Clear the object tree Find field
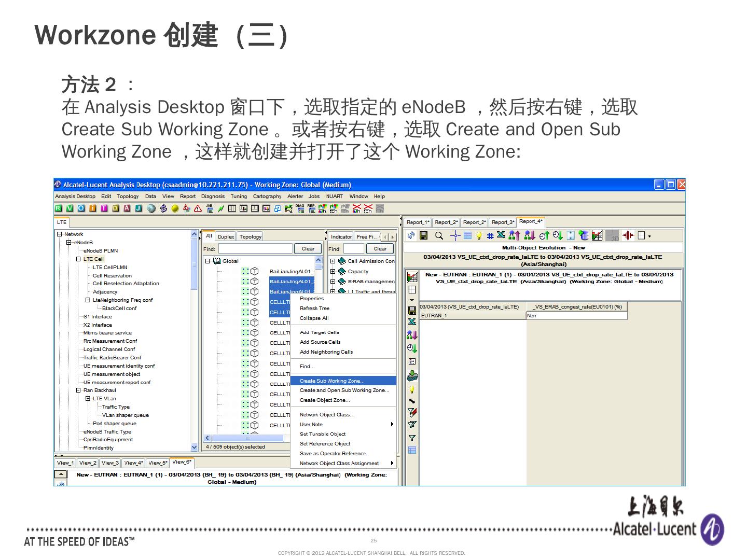 pos(308,249)
